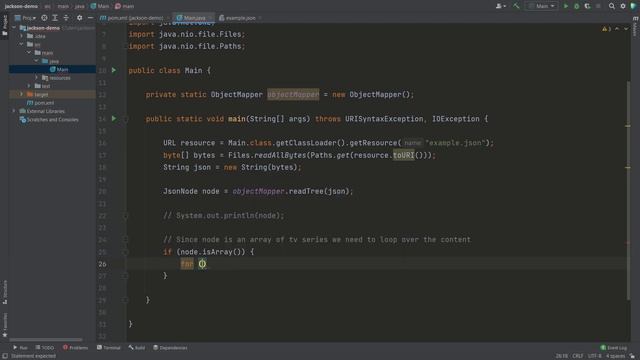640x360 pixels.
Task: Open the Project panel options gear
Action: tap(80, 18)
